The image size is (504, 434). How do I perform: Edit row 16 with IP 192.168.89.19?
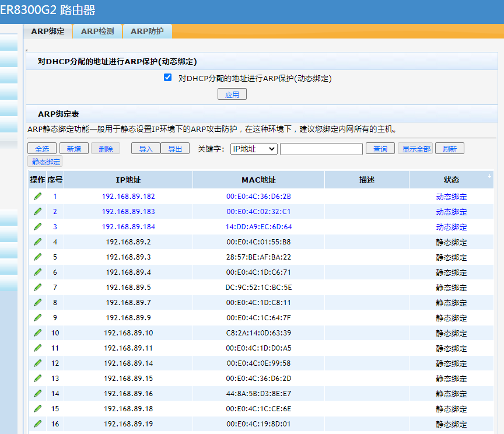[x=38, y=424]
